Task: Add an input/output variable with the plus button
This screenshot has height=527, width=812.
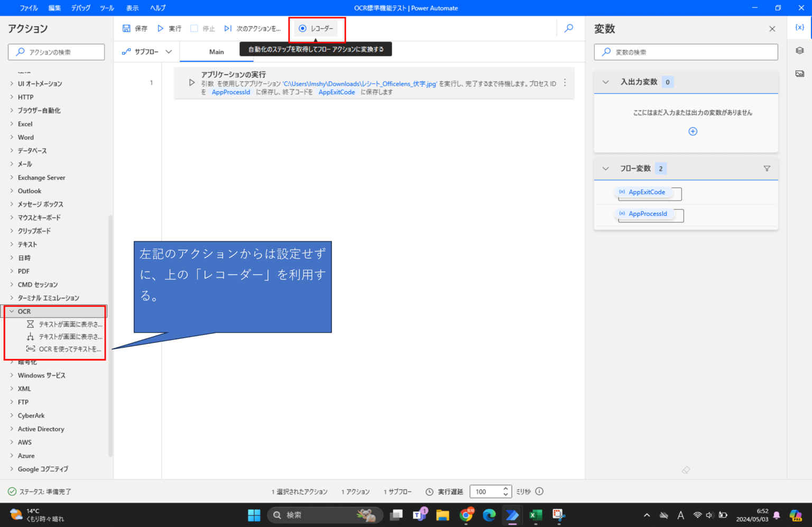Action: coord(693,131)
